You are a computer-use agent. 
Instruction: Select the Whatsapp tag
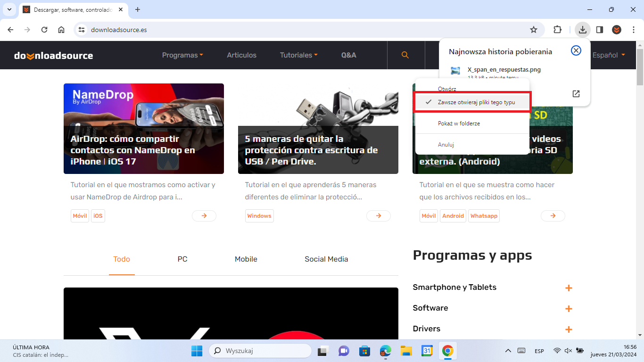[x=484, y=216]
